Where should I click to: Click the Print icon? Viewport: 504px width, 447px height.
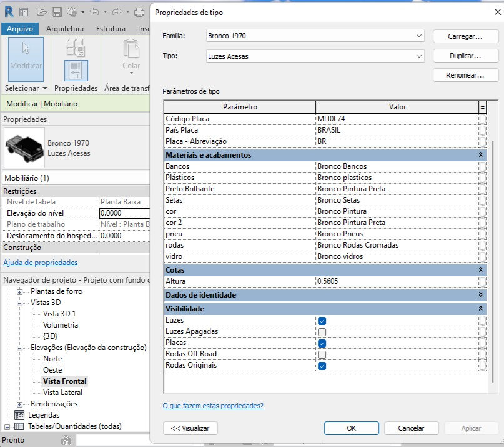(x=139, y=13)
